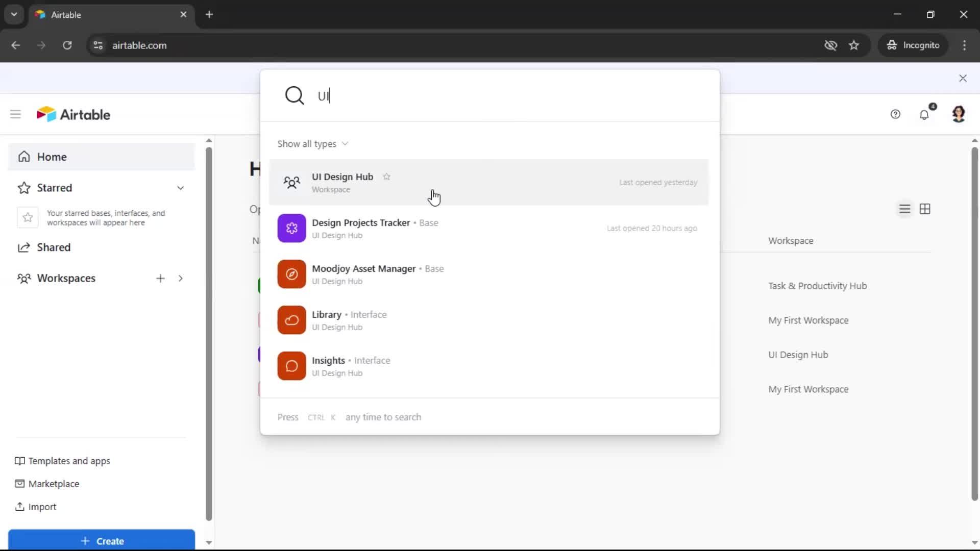Screen dimensions: 980x551
Task: Click the main page vertical scrollbar
Action: pyautogui.click(x=974, y=323)
